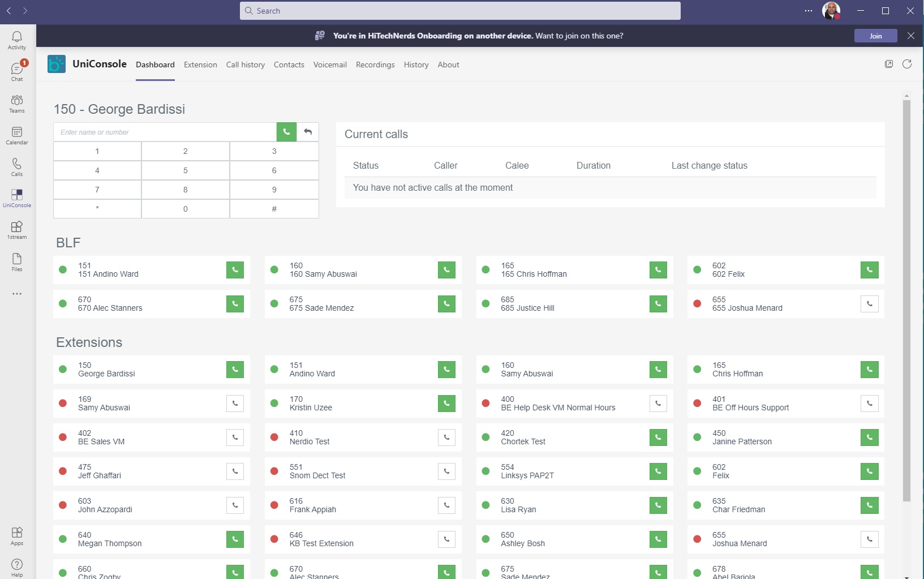This screenshot has width=924, height=579.
Task: Select the 401 BE Off Hours Support card
Action: (x=786, y=404)
